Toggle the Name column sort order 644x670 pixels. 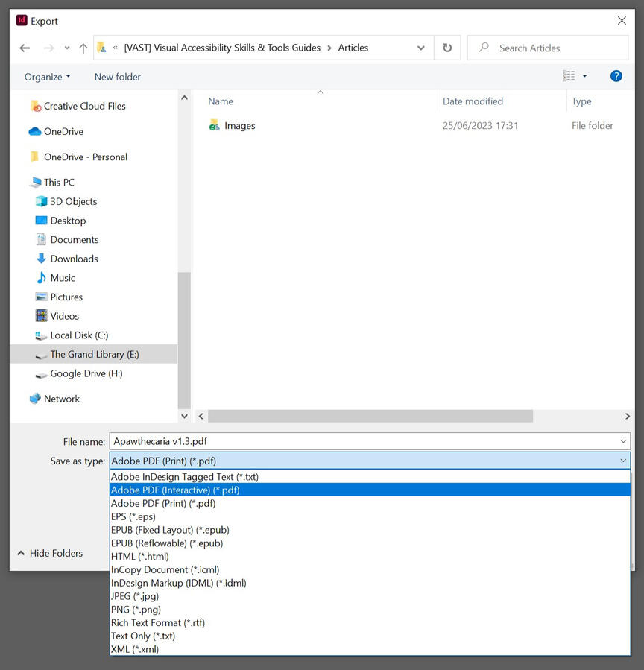click(x=221, y=101)
